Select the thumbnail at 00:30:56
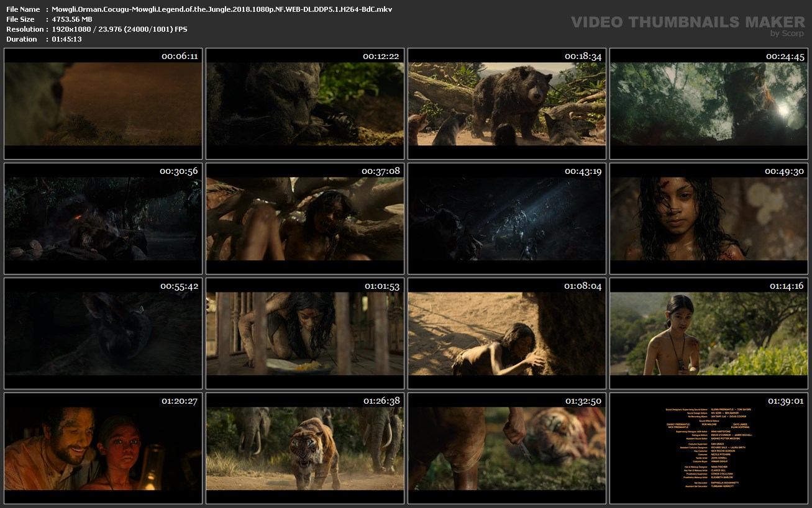Screen dimensions: 812x508 tap(103, 219)
